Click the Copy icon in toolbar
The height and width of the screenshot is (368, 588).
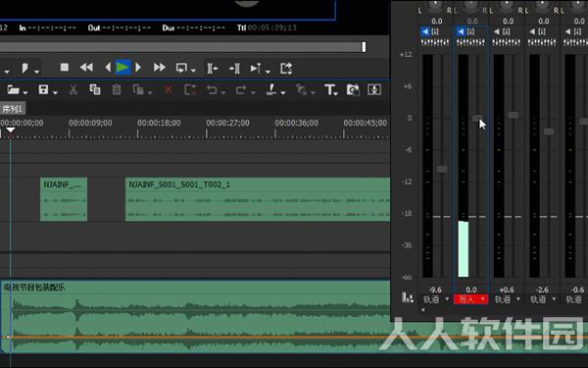(x=94, y=89)
